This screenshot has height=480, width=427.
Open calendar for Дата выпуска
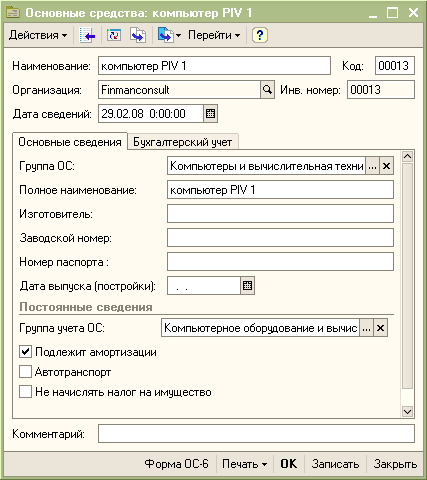click(x=247, y=286)
